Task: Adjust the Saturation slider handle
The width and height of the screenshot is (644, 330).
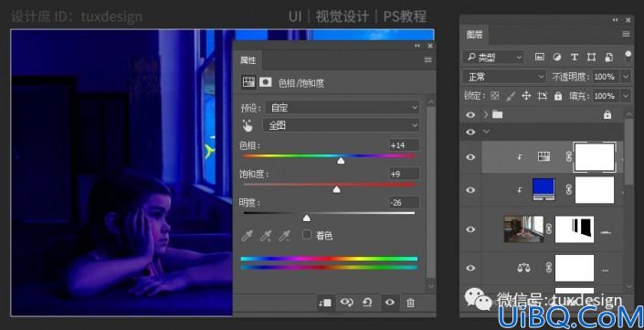Action: (x=336, y=189)
